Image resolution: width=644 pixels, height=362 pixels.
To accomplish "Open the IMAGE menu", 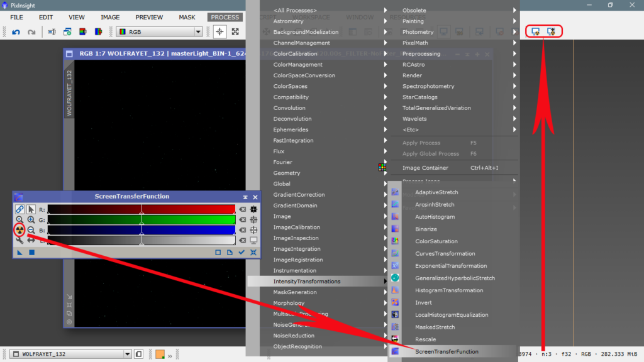I will tap(110, 17).
